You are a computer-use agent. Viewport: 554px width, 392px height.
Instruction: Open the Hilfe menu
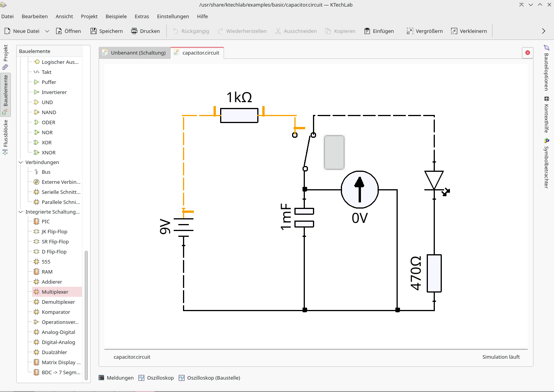pyautogui.click(x=202, y=16)
